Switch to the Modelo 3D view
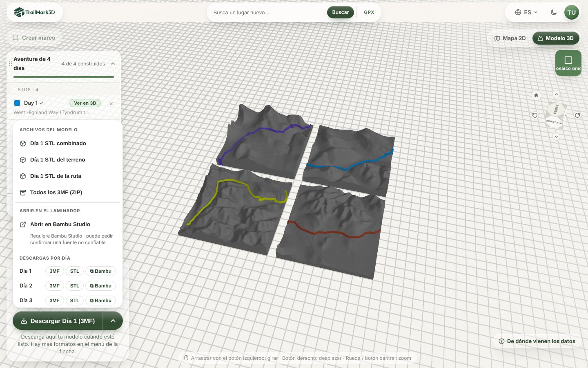The width and height of the screenshot is (588, 368). (x=556, y=38)
